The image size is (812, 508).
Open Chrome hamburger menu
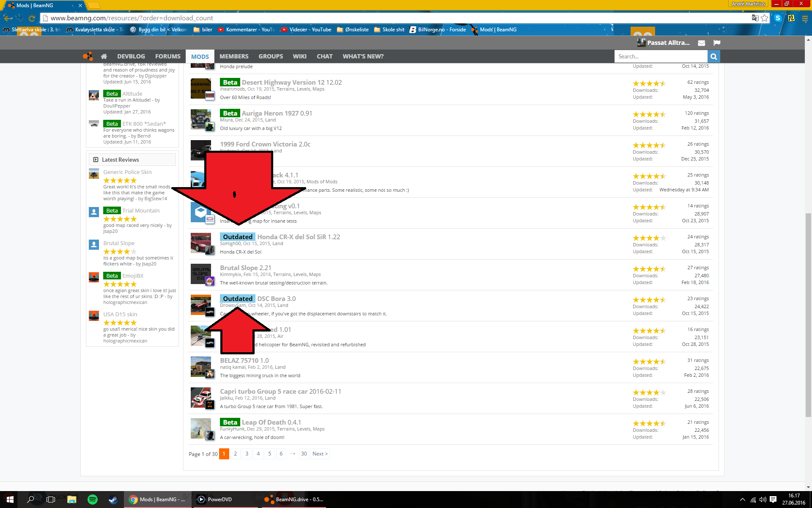[x=804, y=18]
